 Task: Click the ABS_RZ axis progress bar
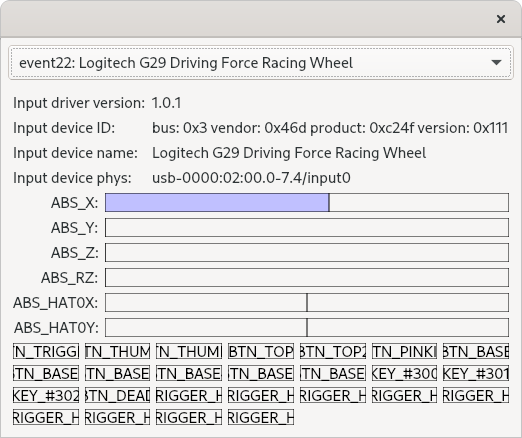(307, 277)
